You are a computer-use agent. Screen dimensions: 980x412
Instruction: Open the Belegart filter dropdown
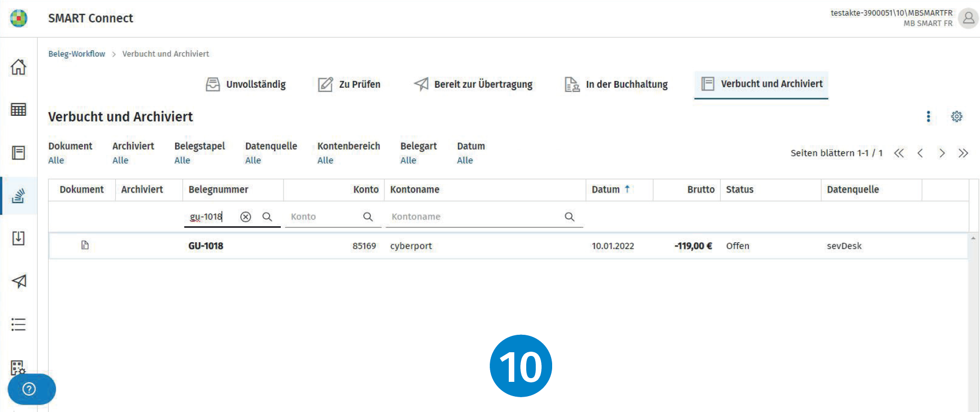[x=408, y=160]
